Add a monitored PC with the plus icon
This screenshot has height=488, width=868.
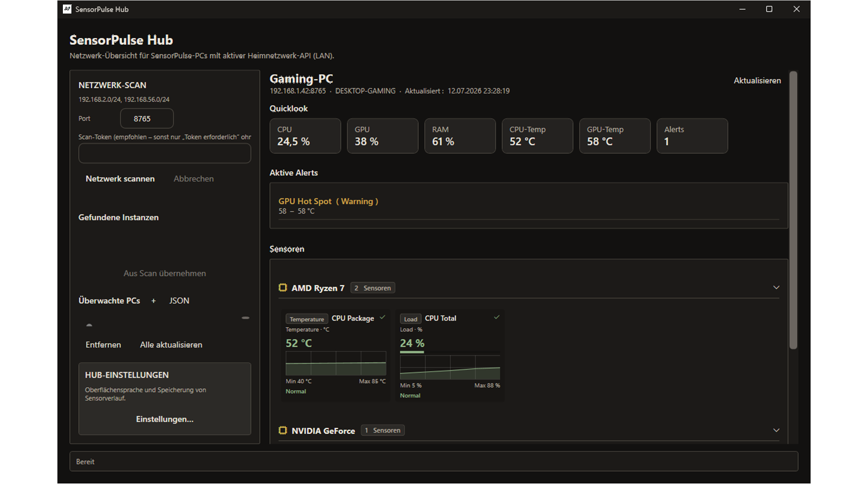154,301
